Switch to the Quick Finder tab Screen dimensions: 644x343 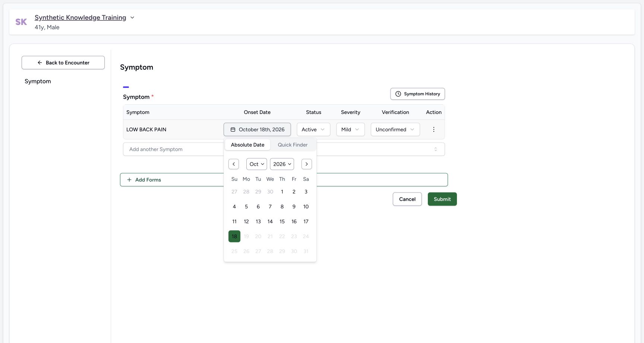click(293, 145)
